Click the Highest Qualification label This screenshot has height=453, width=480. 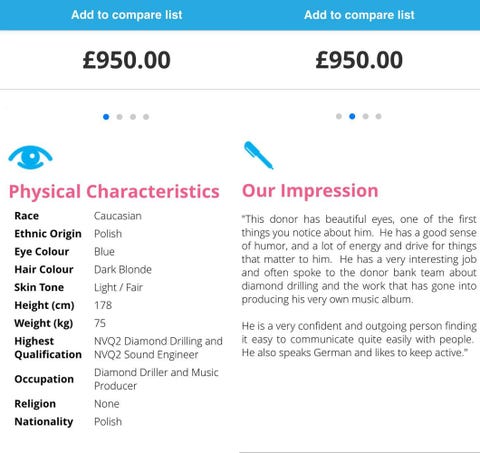click(48, 348)
